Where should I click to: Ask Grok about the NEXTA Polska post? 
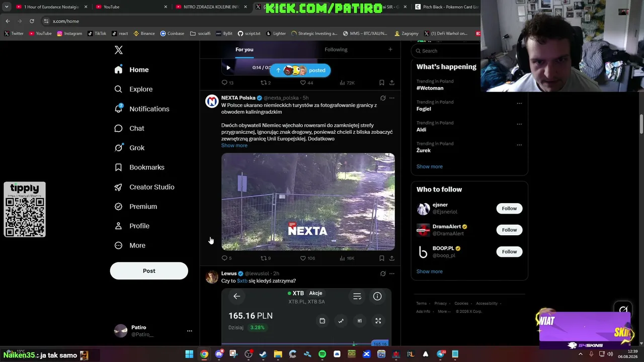(383, 98)
